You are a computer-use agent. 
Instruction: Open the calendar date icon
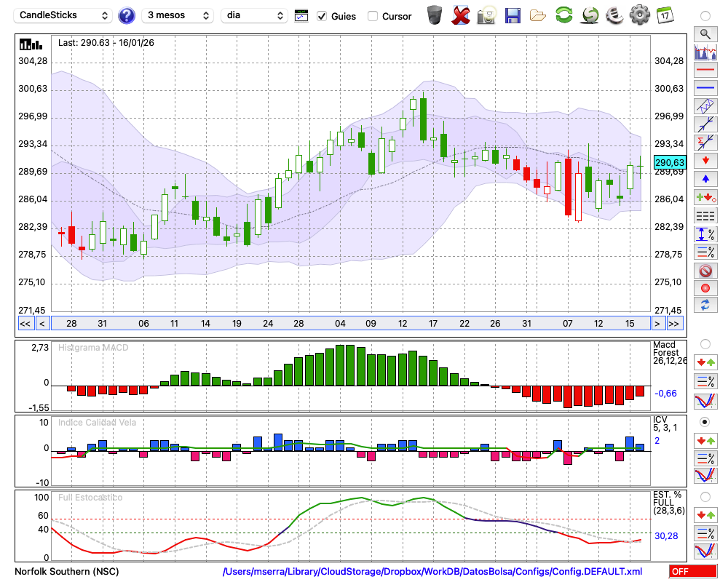(x=664, y=15)
